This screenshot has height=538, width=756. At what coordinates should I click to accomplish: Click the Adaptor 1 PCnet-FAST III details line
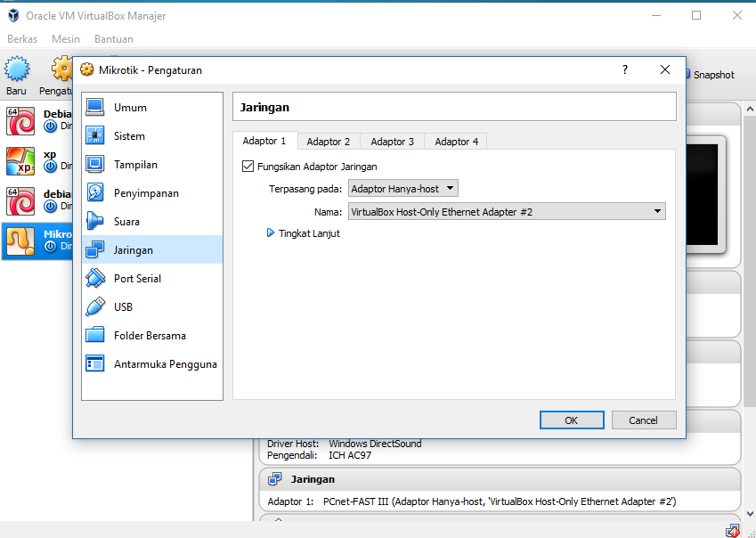pyautogui.click(x=472, y=501)
